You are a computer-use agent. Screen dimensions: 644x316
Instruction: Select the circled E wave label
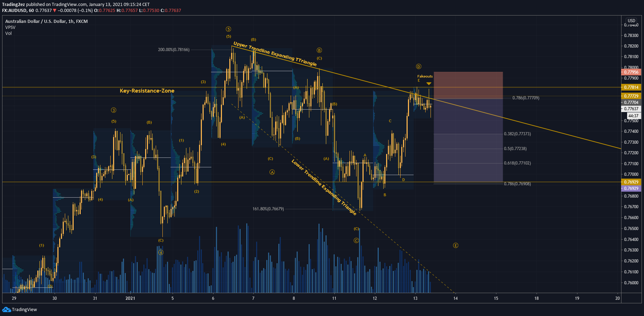click(456, 246)
